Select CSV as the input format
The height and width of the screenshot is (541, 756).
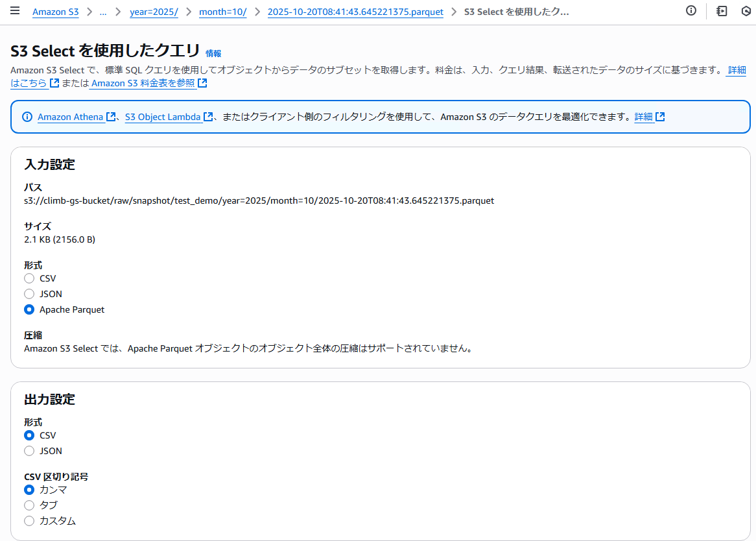(29, 278)
